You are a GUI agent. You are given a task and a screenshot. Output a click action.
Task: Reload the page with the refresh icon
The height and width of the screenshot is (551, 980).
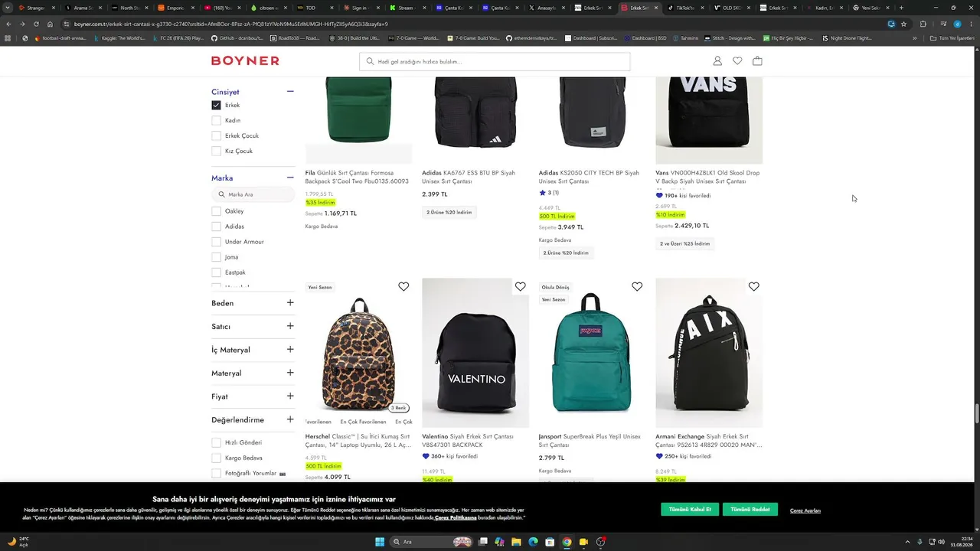click(x=36, y=24)
